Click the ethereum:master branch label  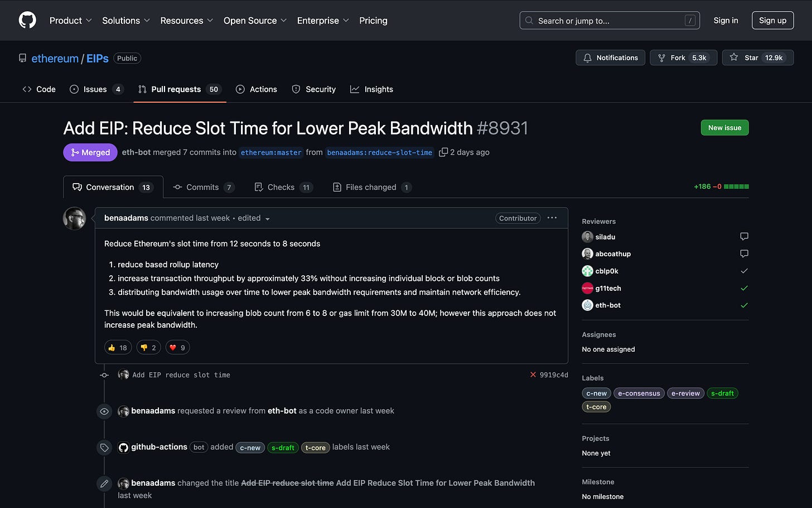point(271,152)
